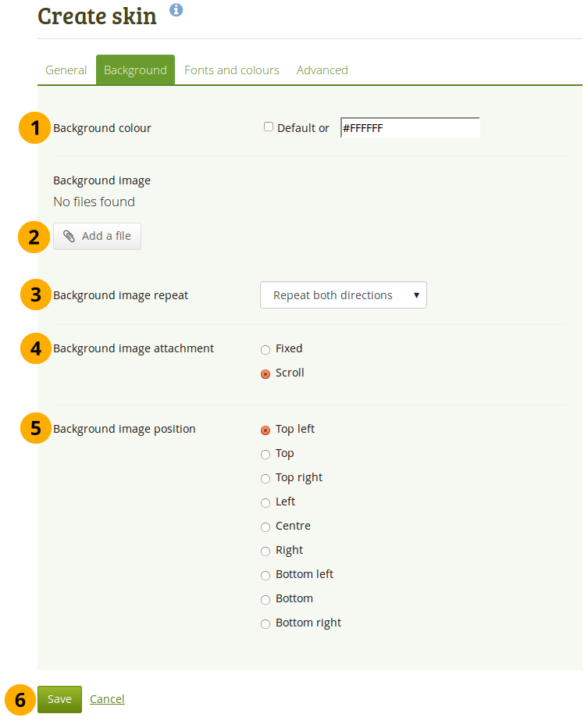Click the paperclip icon on Add a file
The image size is (588, 721).
(x=69, y=236)
